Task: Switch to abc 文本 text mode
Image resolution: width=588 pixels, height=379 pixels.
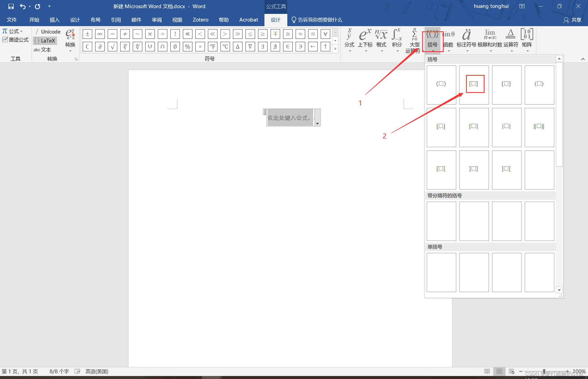Action: pos(42,50)
